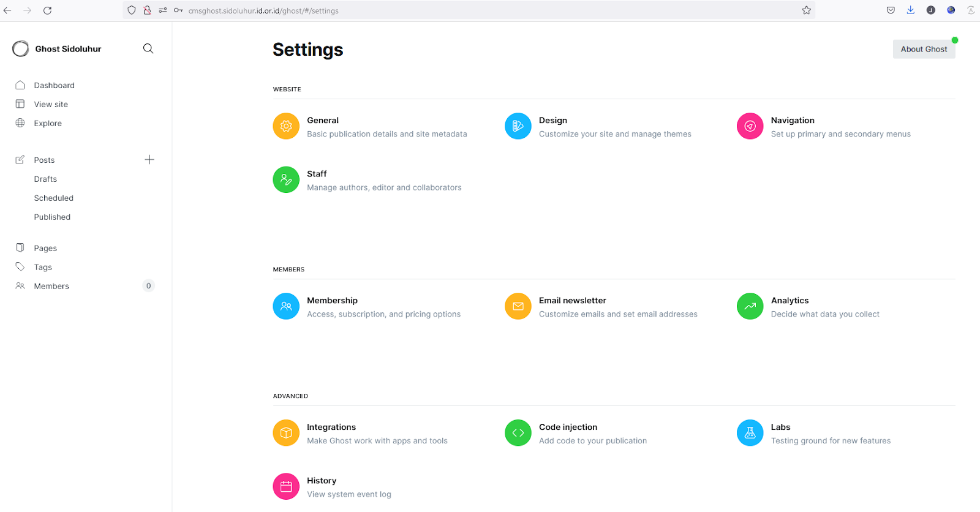980x512 pixels.
Task: Click 'Set up primary and secondary menus' text
Action: (x=841, y=134)
